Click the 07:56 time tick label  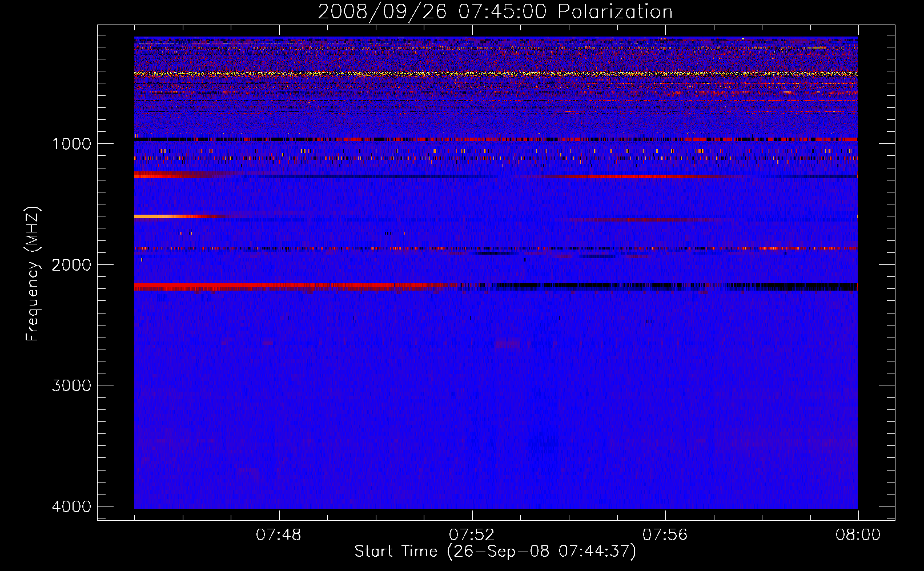[x=665, y=535]
